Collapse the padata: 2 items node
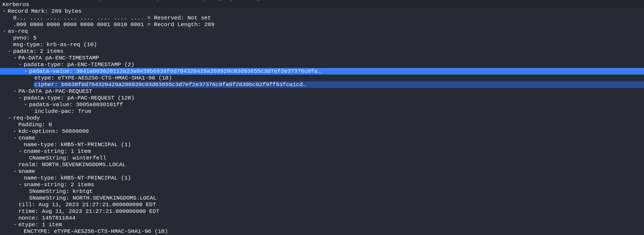Image resolution: width=644 pixels, height=235 pixels. click(x=10, y=51)
